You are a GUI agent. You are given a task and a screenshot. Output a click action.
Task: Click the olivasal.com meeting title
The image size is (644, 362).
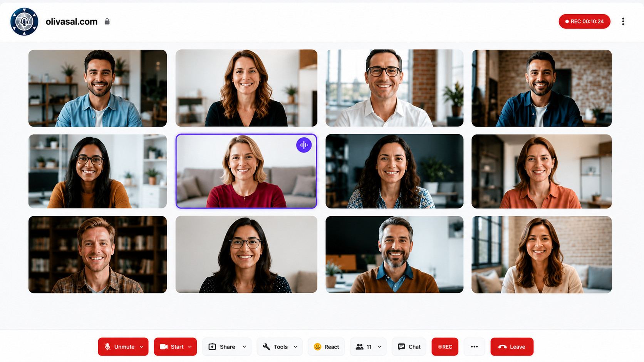coord(72,22)
